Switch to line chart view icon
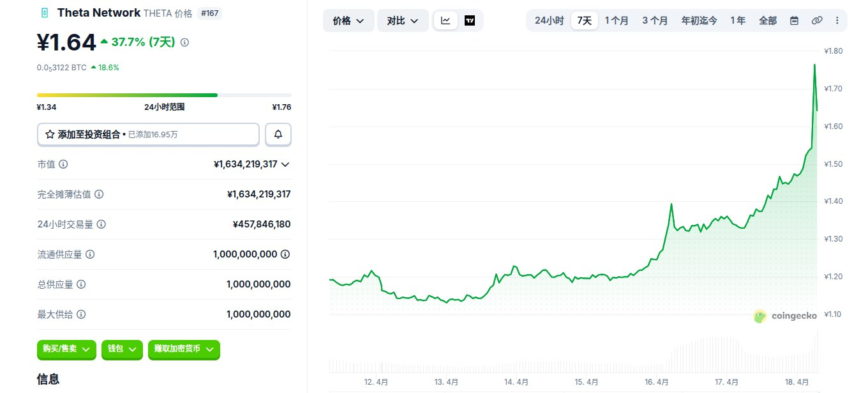Viewport: 868px width, 393px height. coord(445,20)
